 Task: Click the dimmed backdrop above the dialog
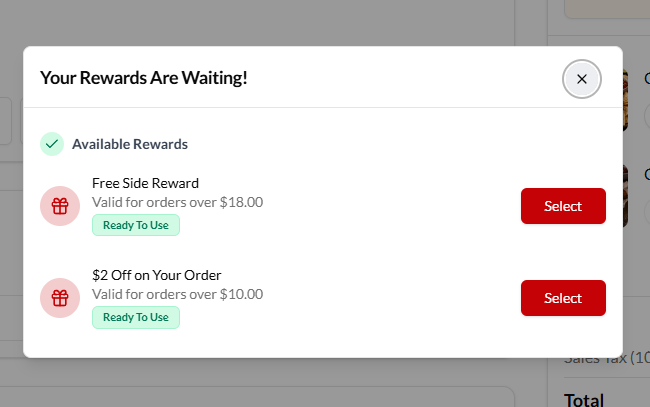(300, 22)
